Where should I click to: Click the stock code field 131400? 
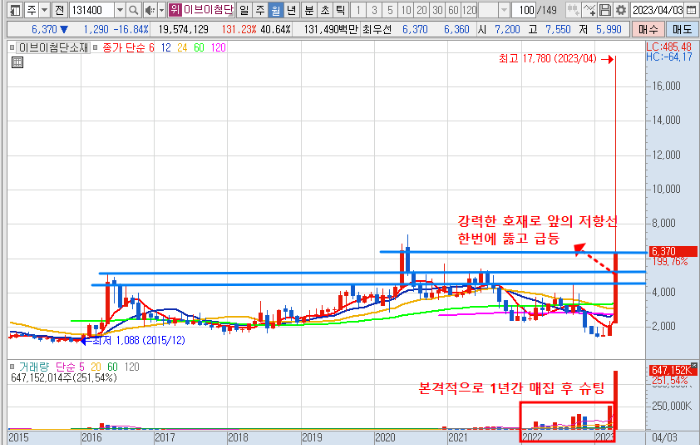click(x=92, y=10)
